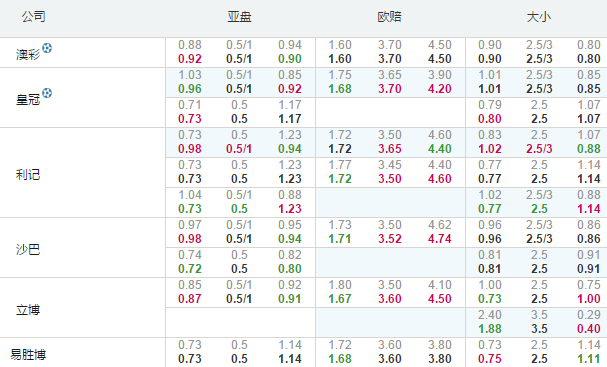Viewport: 607px width, 367px height.
Task: Click the 亚盘 column header
Action: (x=240, y=17)
